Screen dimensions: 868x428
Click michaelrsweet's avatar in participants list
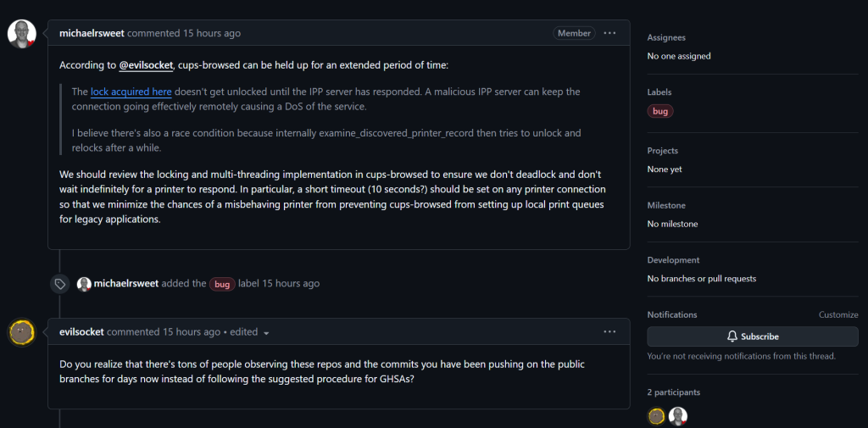pyautogui.click(x=678, y=416)
